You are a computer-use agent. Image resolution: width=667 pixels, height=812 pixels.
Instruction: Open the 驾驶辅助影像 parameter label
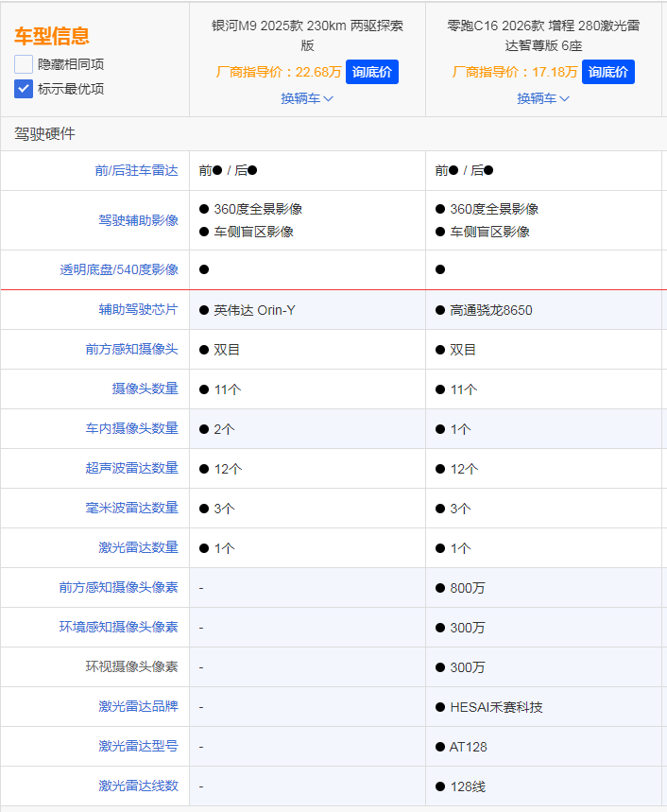tap(138, 220)
